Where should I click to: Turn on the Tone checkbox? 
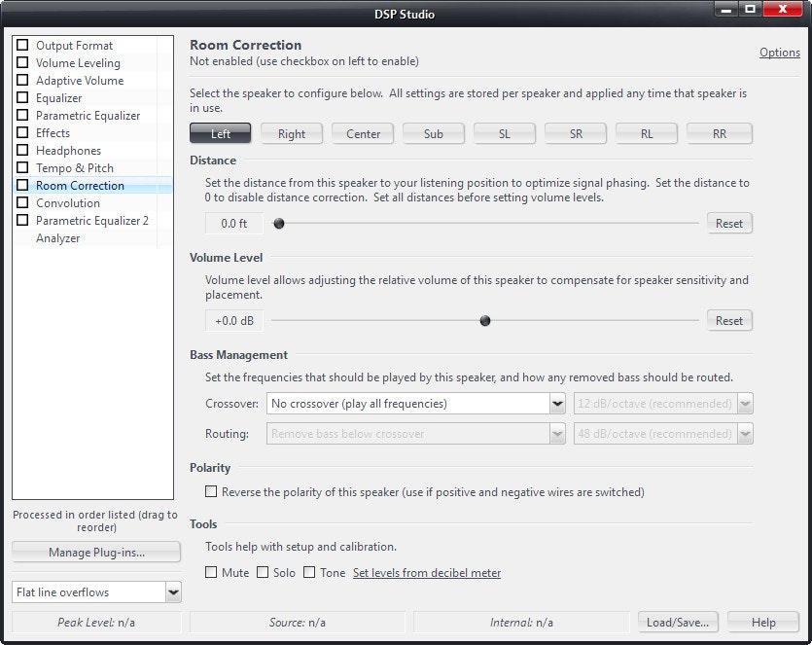309,573
